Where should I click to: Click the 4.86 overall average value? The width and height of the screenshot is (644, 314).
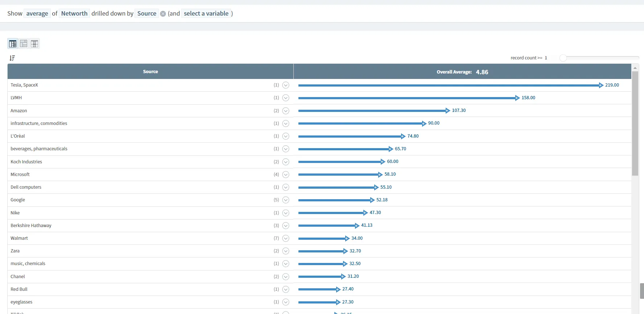[x=482, y=72]
